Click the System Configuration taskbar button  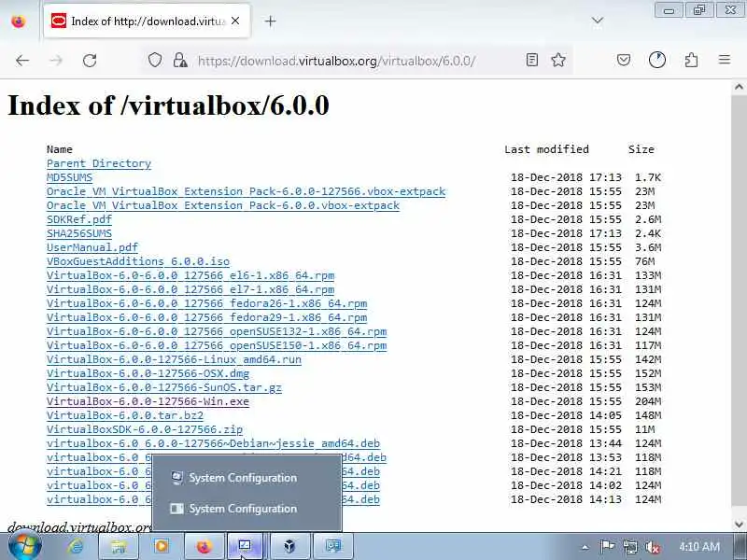pos(246,547)
